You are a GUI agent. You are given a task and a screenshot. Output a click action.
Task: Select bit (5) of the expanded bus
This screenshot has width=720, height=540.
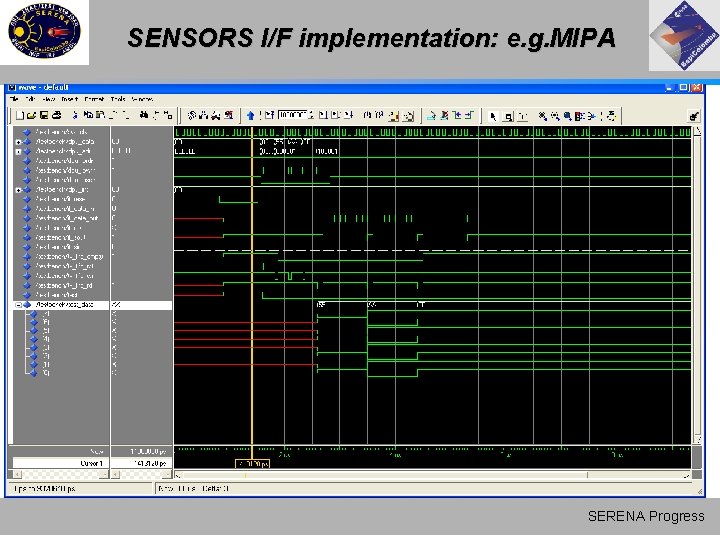pyautogui.click(x=46, y=331)
